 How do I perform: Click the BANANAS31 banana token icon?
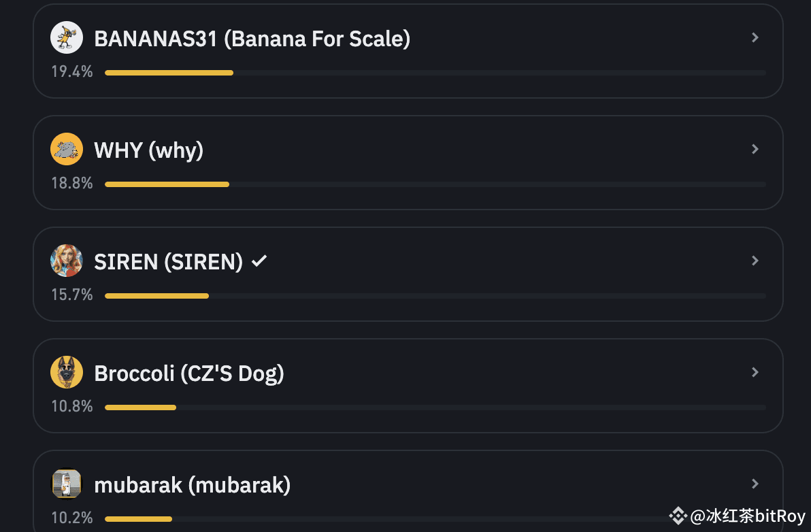(67, 38)
